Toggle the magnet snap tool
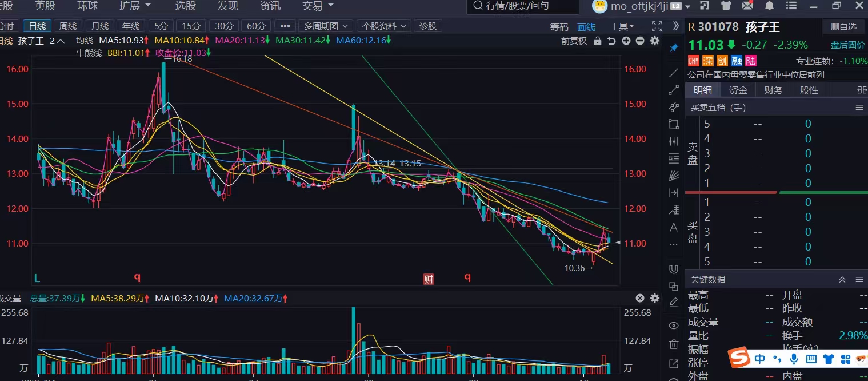The height and width of the screenshot is (381, 868). (x=674, y=269)
